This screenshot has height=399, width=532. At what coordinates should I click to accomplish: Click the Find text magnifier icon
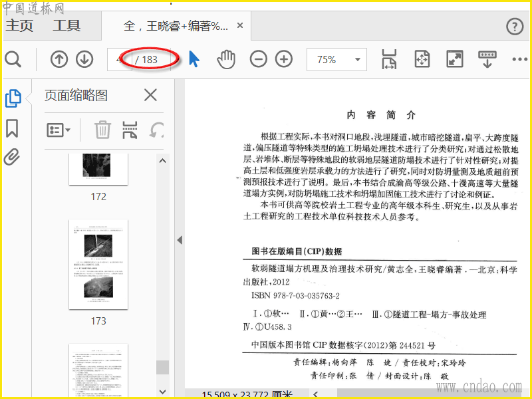pyautogui.click(x=13, y=59)
